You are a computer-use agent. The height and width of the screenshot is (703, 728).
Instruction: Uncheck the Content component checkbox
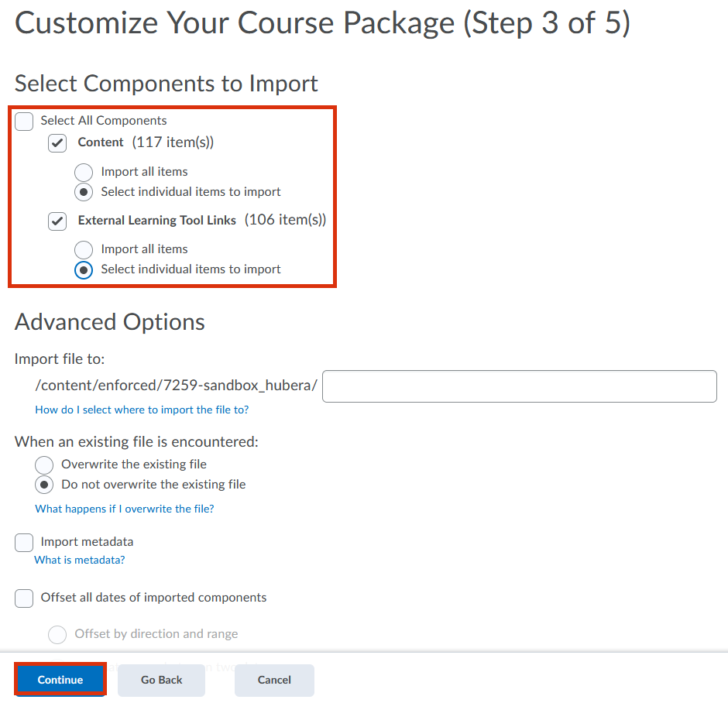(x=57, y=143)
